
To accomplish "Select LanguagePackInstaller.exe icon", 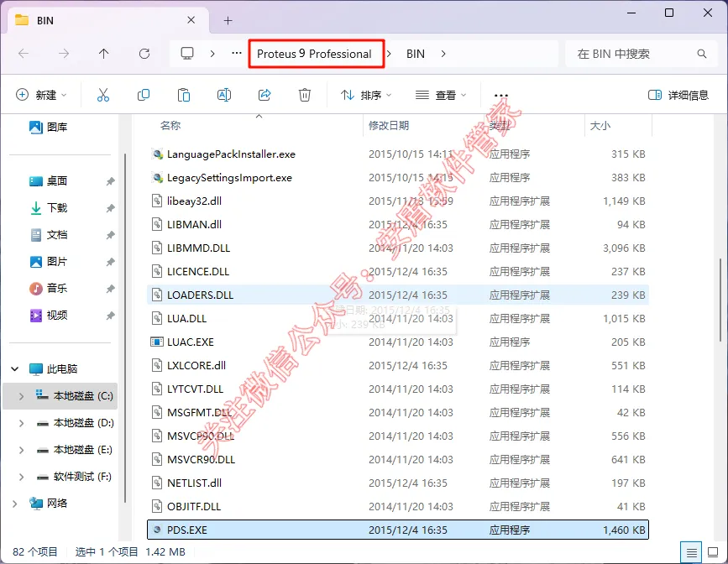I will (157, 154).
